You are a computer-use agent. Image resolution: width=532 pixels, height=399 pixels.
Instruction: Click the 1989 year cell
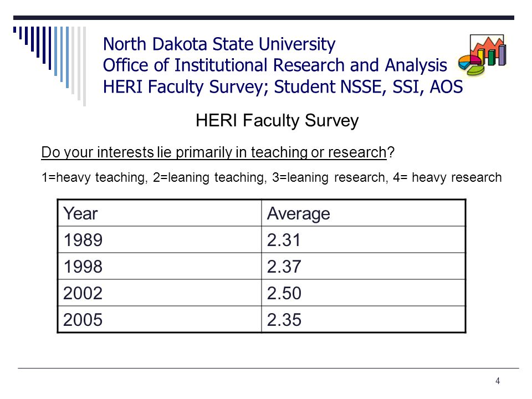(x=160, y=239)
